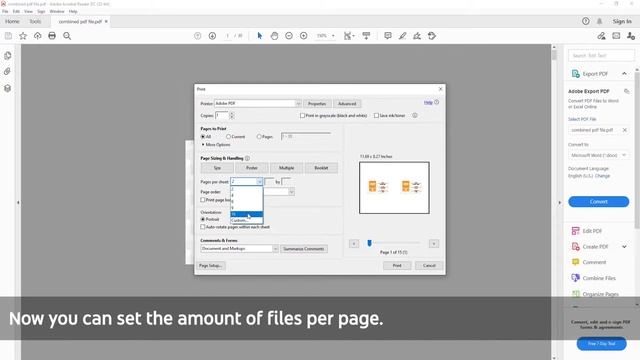Enable Save ink/toner checkbox
The width and height of the screenshot is (640, 360).
coord(376,116)
